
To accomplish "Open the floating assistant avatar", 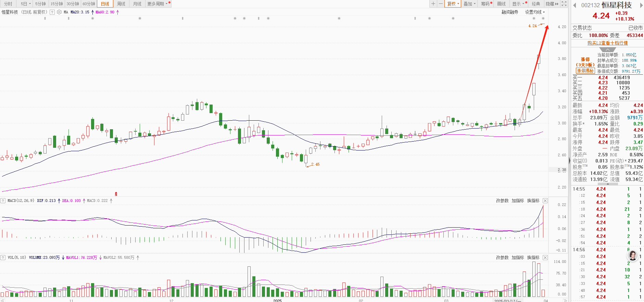I will tap(633, 255).
